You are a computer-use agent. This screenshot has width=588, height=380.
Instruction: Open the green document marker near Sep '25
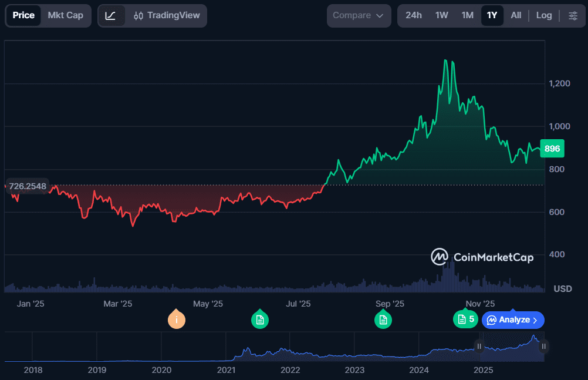(x=383, y=320)
